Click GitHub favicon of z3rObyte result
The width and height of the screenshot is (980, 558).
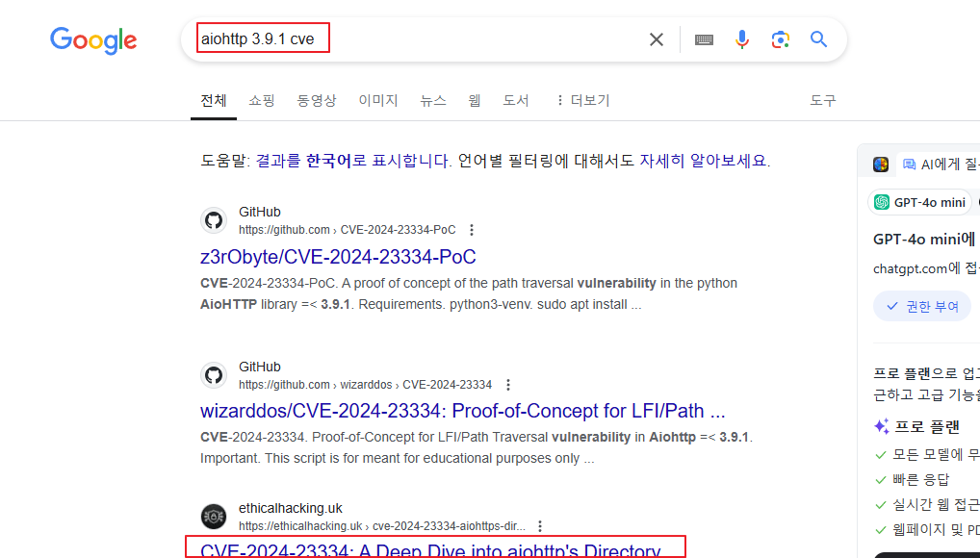[214, 220]
